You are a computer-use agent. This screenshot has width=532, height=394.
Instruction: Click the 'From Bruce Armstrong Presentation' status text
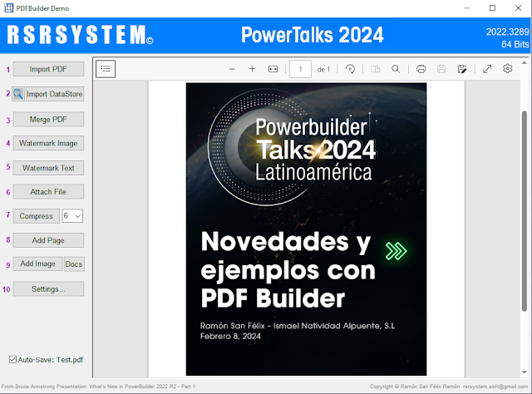(98, 387)
